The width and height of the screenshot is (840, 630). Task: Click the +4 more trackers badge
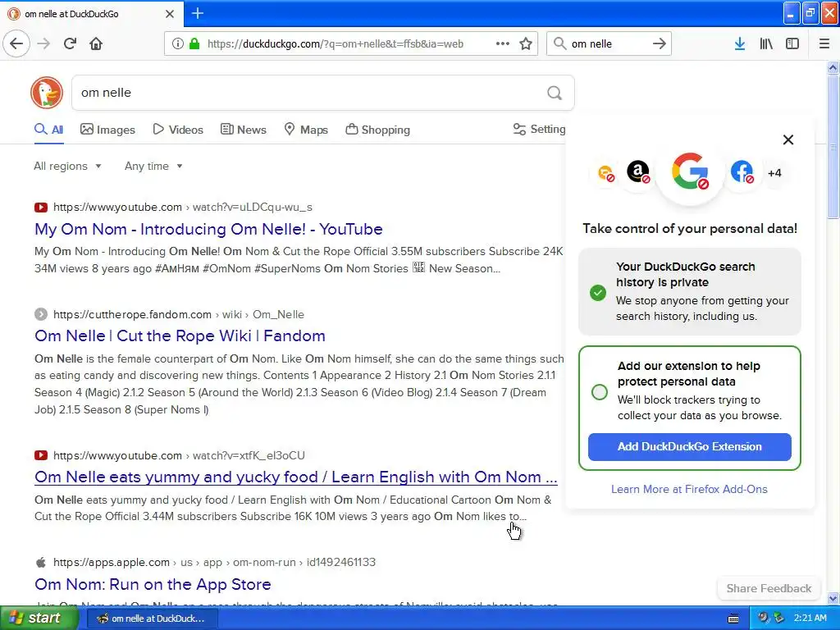774,172
